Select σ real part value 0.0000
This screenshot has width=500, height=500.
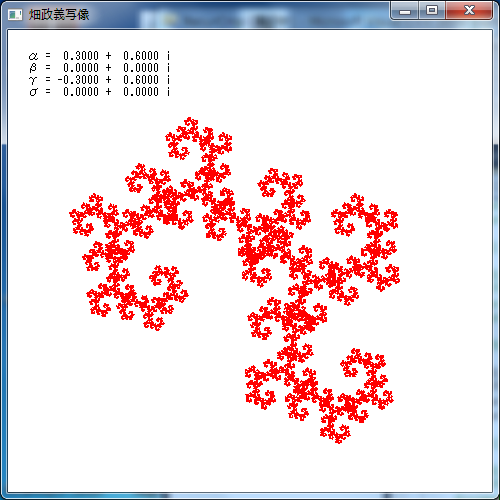[81, 92]
